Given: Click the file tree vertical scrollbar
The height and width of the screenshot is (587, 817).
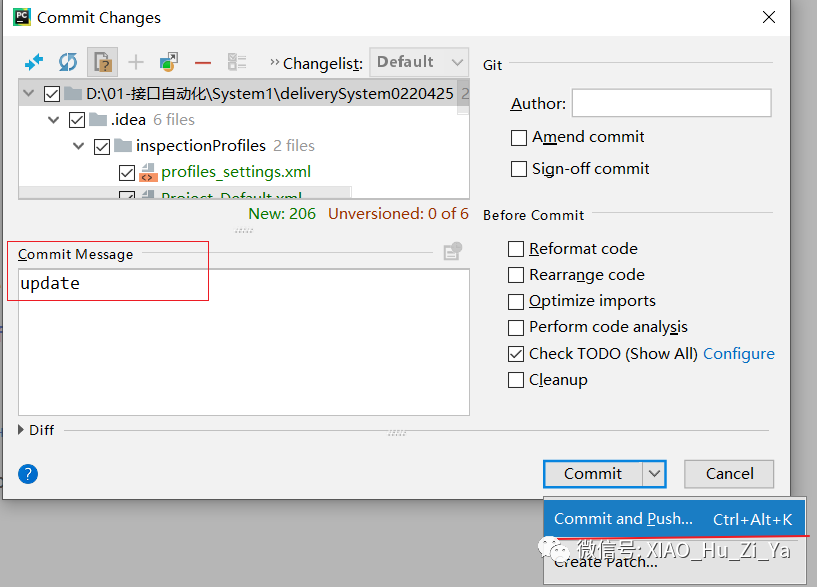Looking at the screenshot, I should 463,97.
